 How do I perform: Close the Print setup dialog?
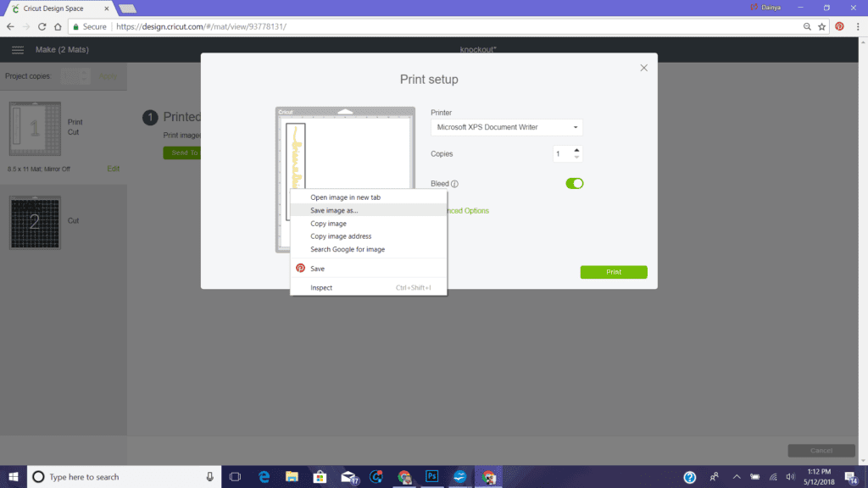[x=644, y=68]
